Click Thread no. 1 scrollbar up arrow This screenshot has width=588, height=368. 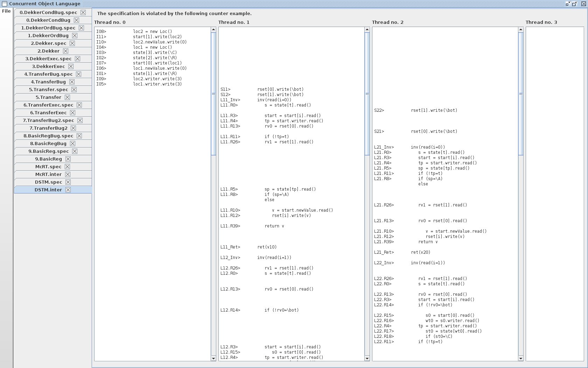367,30
